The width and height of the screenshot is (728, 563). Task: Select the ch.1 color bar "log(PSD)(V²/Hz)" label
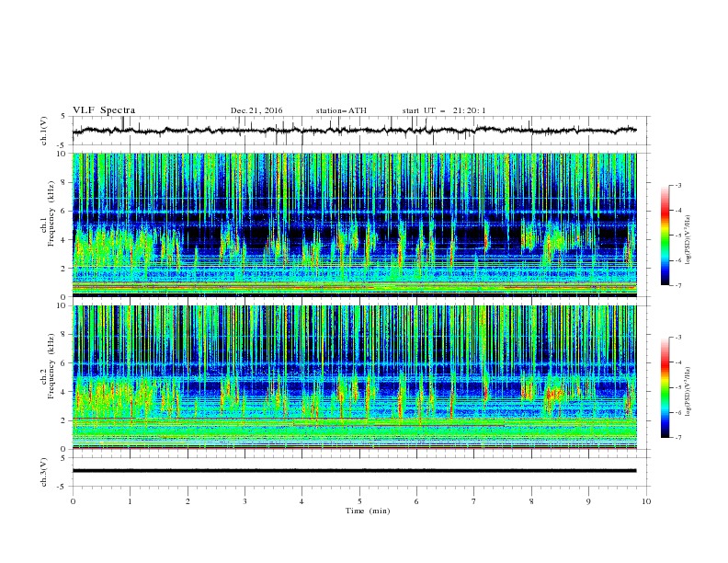coord(688,240)
